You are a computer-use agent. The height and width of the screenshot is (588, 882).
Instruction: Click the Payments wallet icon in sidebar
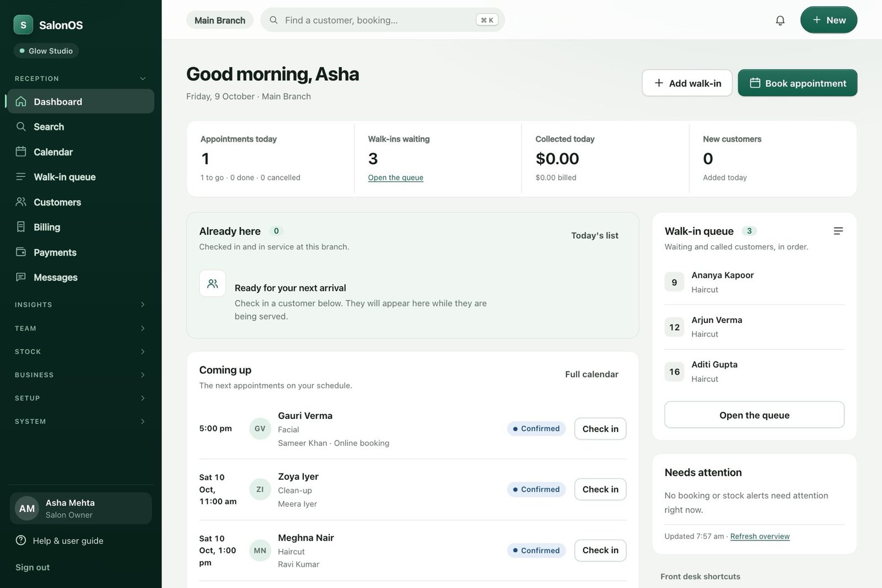[x=21, y=252]
